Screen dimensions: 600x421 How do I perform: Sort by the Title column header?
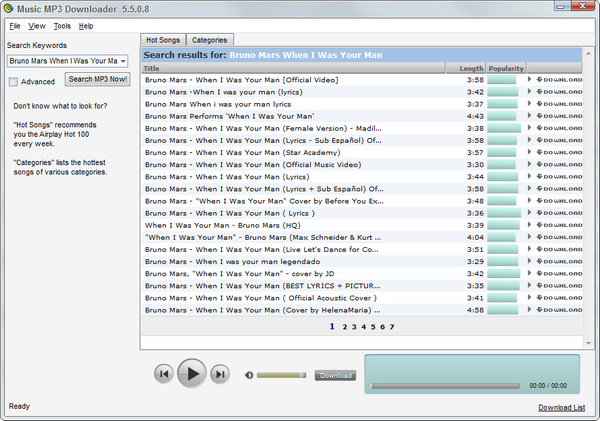pos(293,68)
